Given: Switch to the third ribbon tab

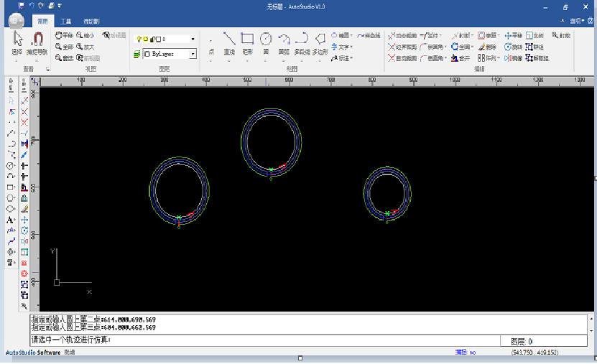Looking at the screenshot, I should [x=91, y=22].
